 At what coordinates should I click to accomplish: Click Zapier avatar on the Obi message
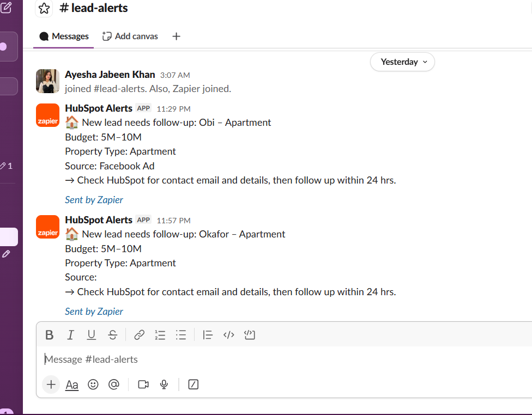click(48, 115)
